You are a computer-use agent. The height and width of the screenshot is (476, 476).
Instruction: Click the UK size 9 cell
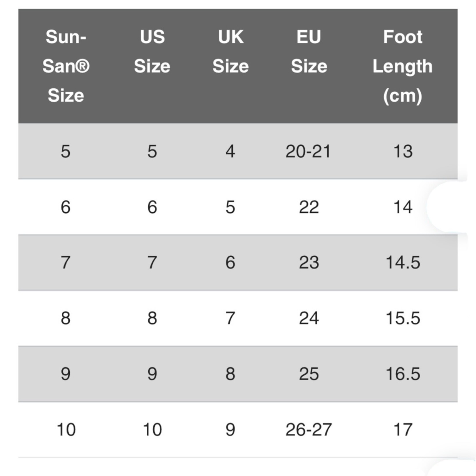tap(230, 429)
